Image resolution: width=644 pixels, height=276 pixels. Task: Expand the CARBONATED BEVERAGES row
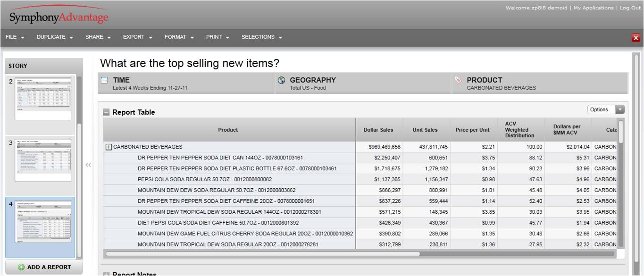[x=109, y=147]
